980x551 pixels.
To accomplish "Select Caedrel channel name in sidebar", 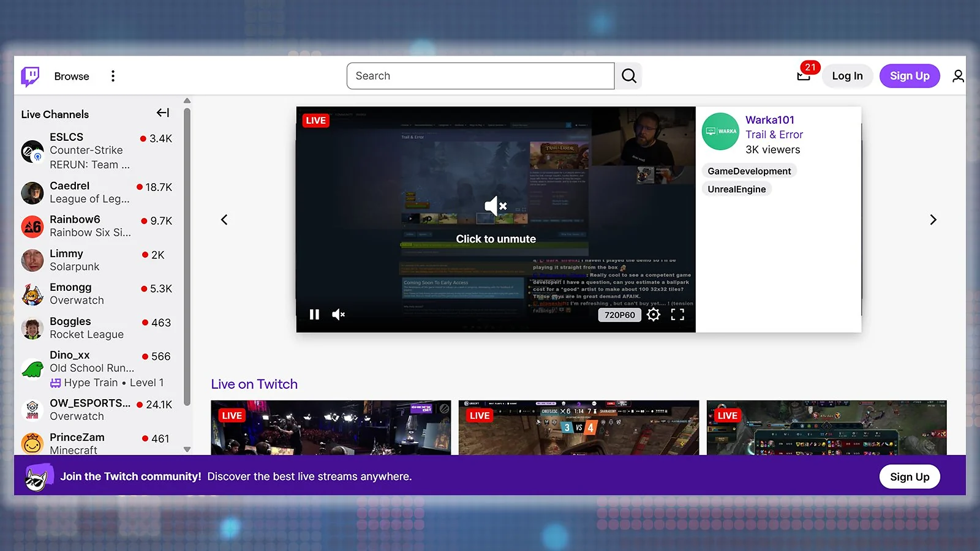I will click(69, 186).
